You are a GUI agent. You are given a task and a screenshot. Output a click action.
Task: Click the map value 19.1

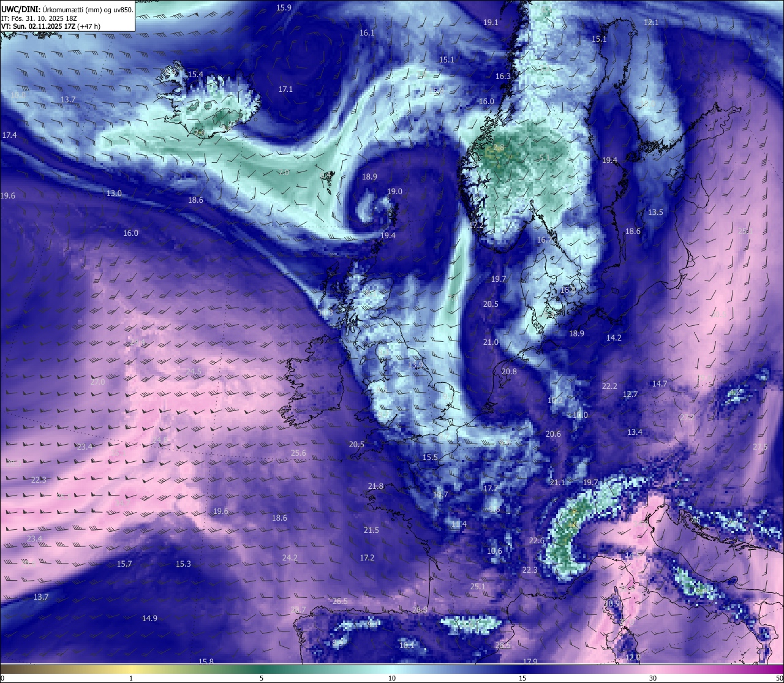pos(491,22)
